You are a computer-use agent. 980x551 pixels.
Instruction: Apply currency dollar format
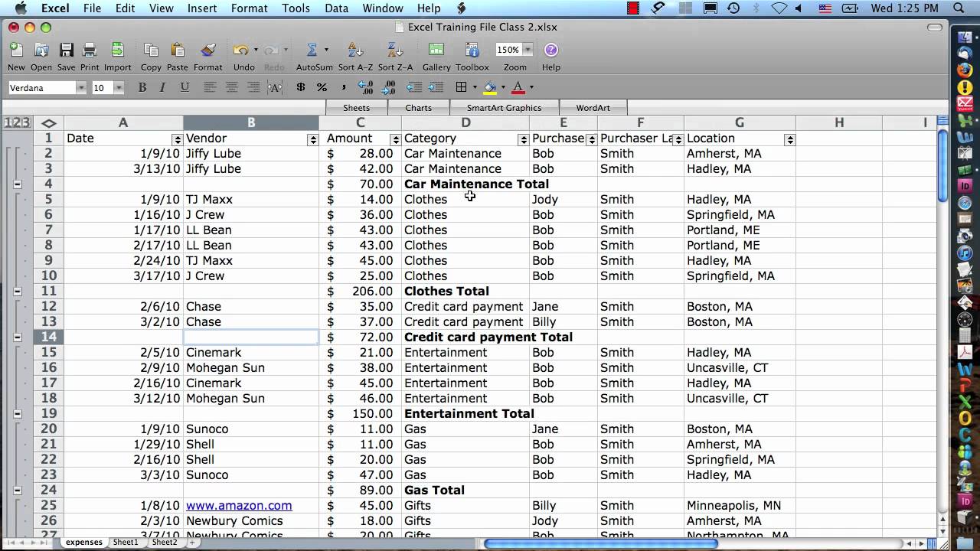coord(301,88)
